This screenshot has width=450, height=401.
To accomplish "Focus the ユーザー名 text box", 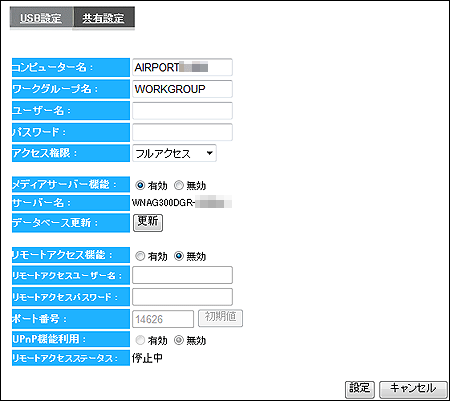I will click(182, 111).
